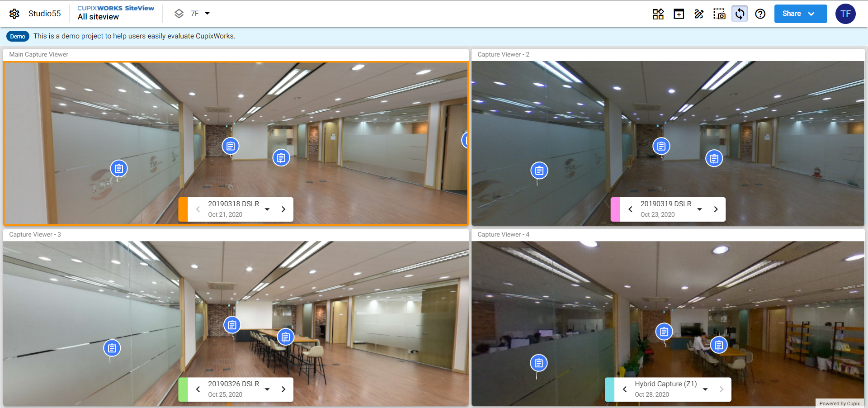The width and height of the screenshot is (868, 408).
Task: Select the Capture Viewer - 3 title
Action: click(x=35, y=234)
